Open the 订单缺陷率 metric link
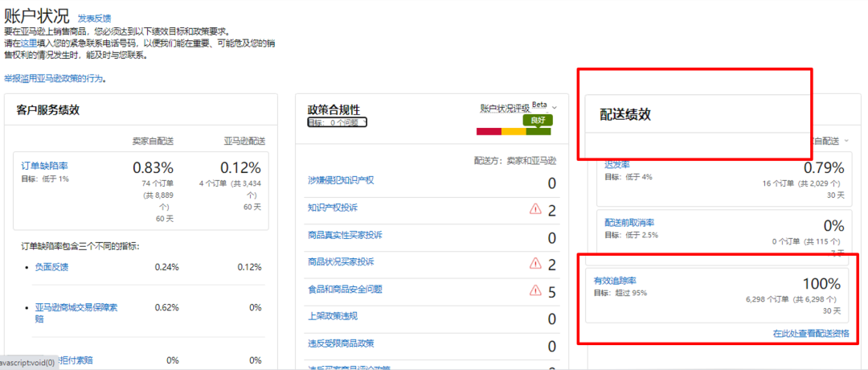 tap(44, 165)
